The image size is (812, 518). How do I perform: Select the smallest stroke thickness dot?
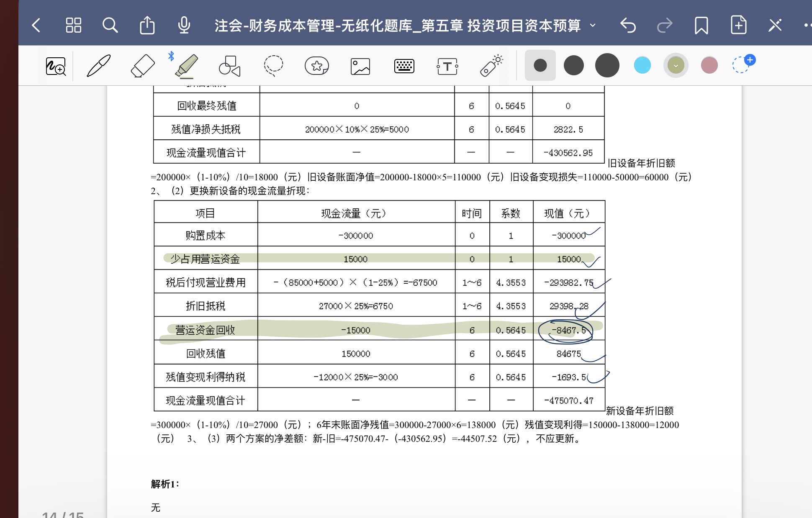point(540,65)
